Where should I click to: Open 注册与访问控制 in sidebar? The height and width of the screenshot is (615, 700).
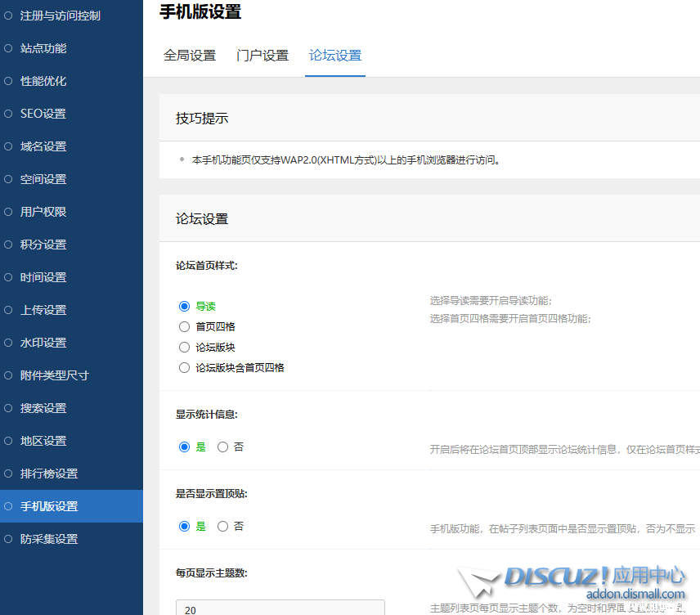tap(61, 16)
